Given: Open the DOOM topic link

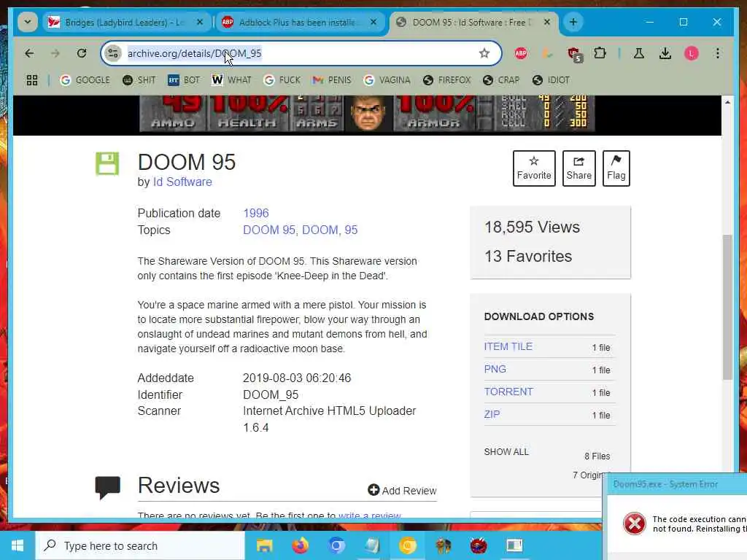Looking at the screenshot, I should coord(320,230).
